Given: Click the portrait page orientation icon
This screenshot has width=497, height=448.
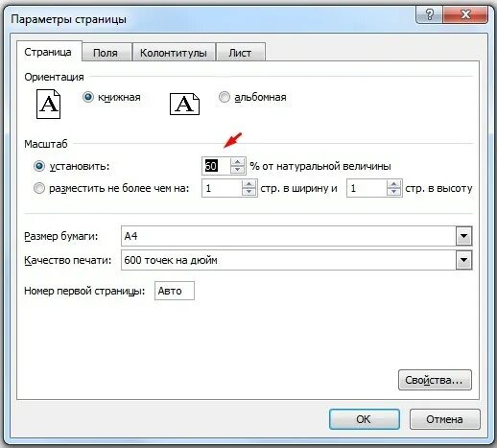Looking at the screenshot, I should pyautogui.click(x=48, y=105).
